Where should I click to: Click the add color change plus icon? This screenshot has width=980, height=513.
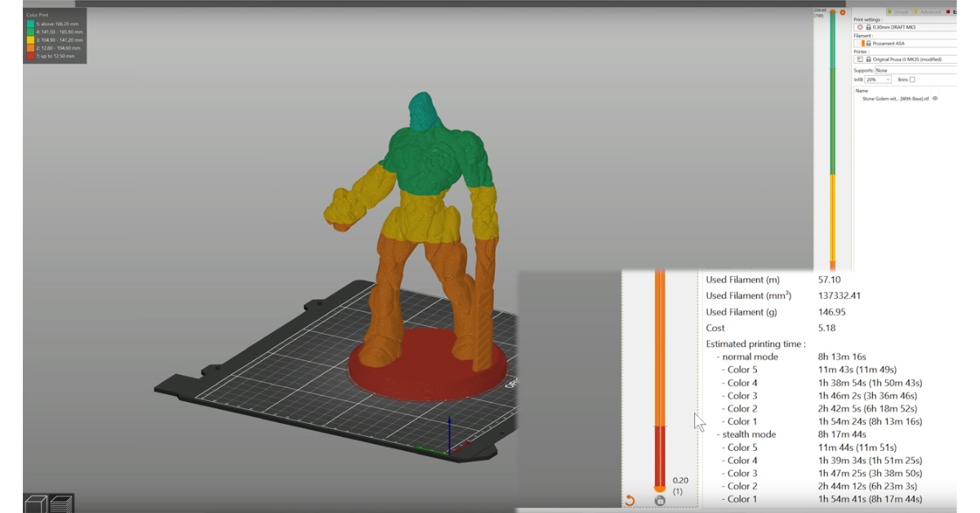point(842,12)
